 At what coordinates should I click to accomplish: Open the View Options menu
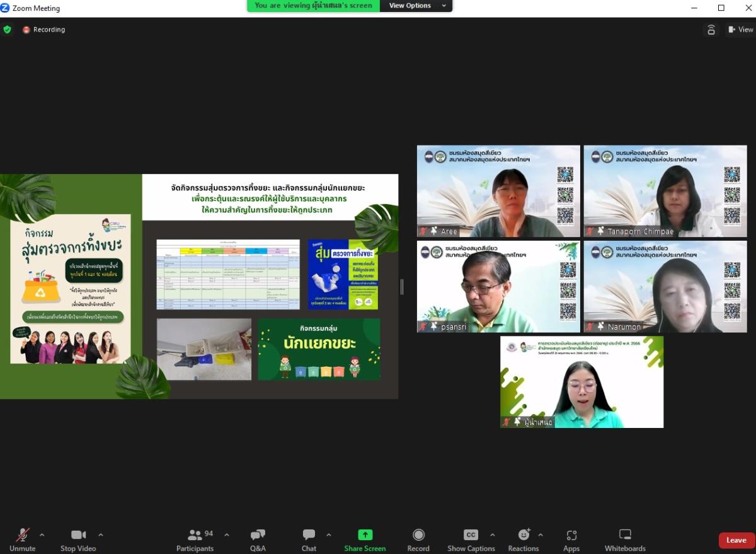click(x=416, y=6)
